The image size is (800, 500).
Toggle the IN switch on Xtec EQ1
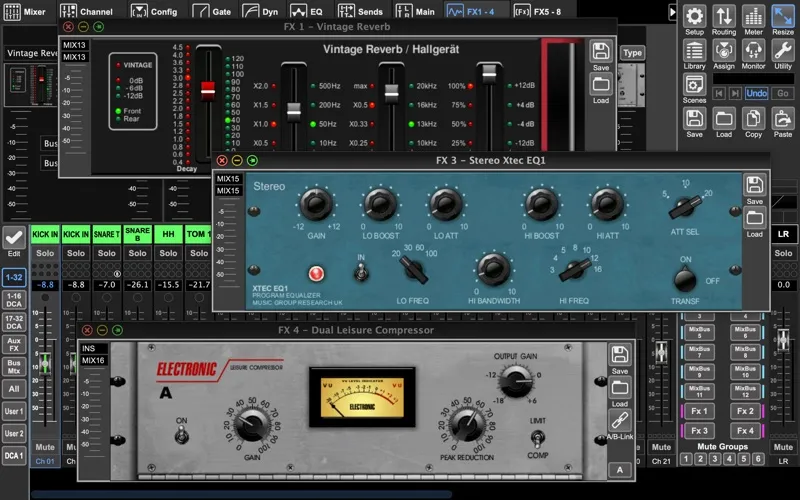pos(361,272)
